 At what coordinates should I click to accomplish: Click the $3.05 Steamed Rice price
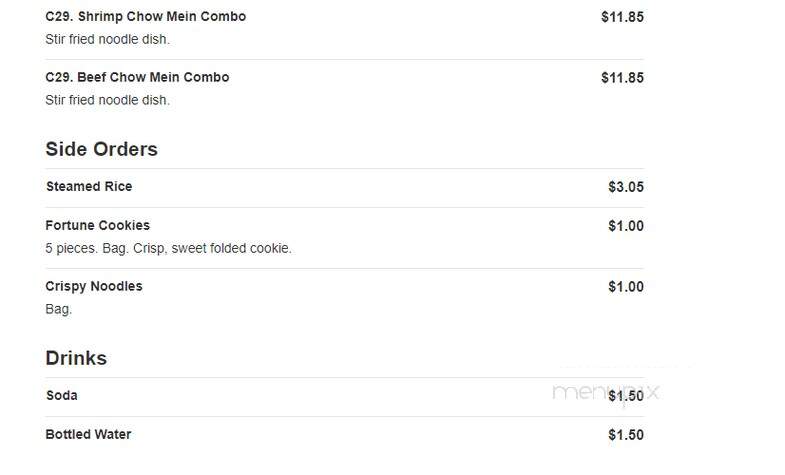point(626,187)
